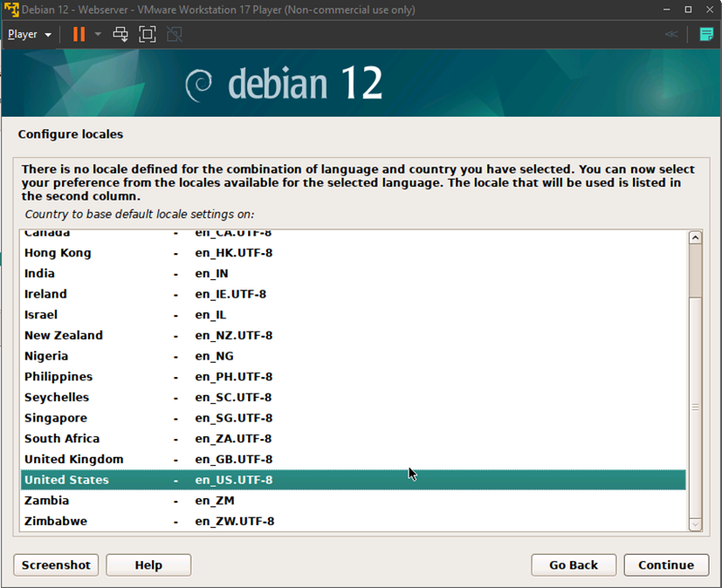Click the Screenshot button
Image resolution: width=722 pixels, height=588 pixels.
point(55,564)
